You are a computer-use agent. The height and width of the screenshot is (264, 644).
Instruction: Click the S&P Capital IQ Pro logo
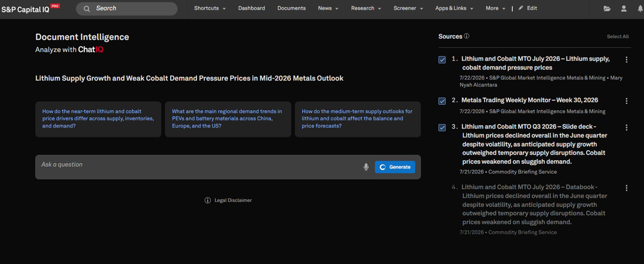pos(31,9)
